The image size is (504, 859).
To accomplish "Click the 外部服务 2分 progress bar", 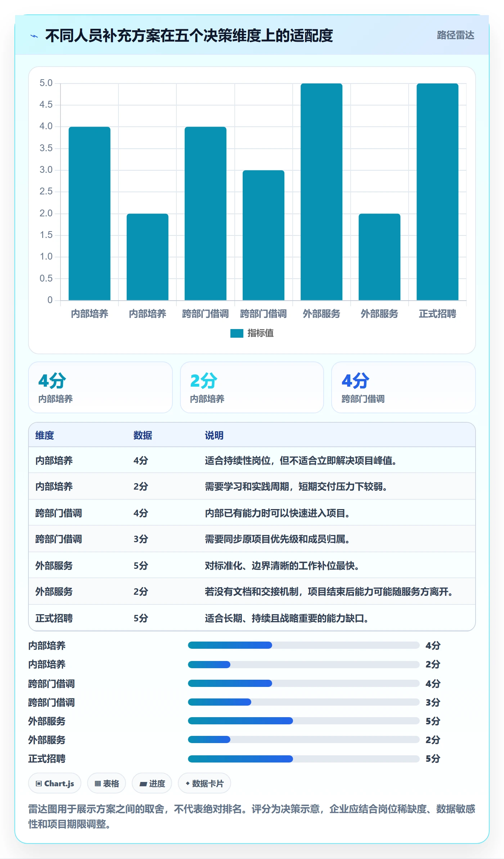I will point(303,739).
